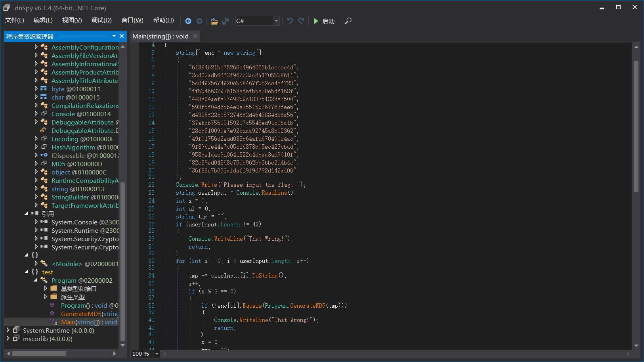Click the ToString method link in code
644x362 pixels.
[265, 276]
